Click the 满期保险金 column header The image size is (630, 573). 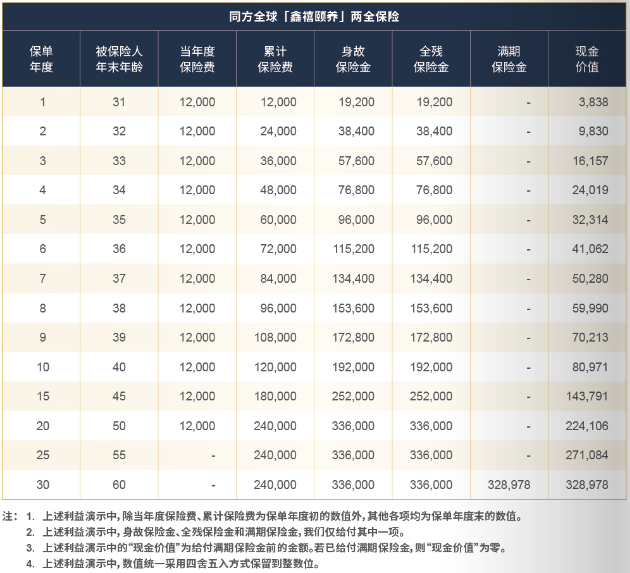tap(509, 59)
